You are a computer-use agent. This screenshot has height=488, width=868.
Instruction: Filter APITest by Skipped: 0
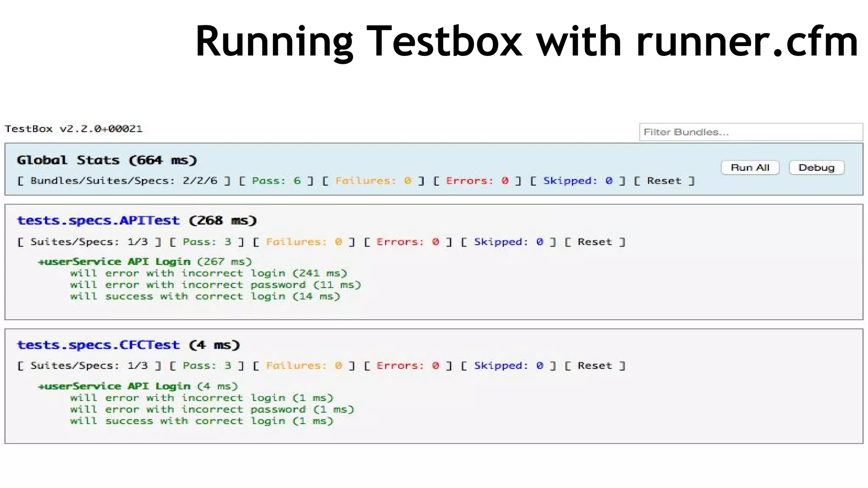508,242
